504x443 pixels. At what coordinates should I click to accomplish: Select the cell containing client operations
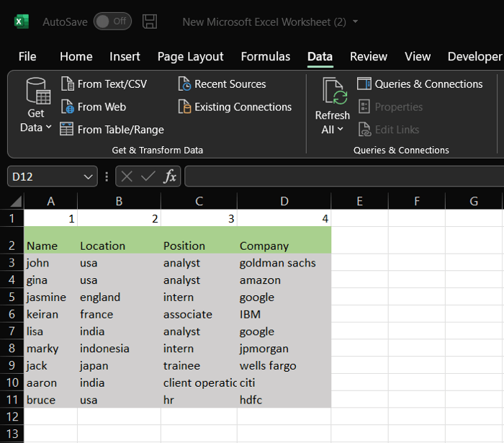tap(199, 382)
